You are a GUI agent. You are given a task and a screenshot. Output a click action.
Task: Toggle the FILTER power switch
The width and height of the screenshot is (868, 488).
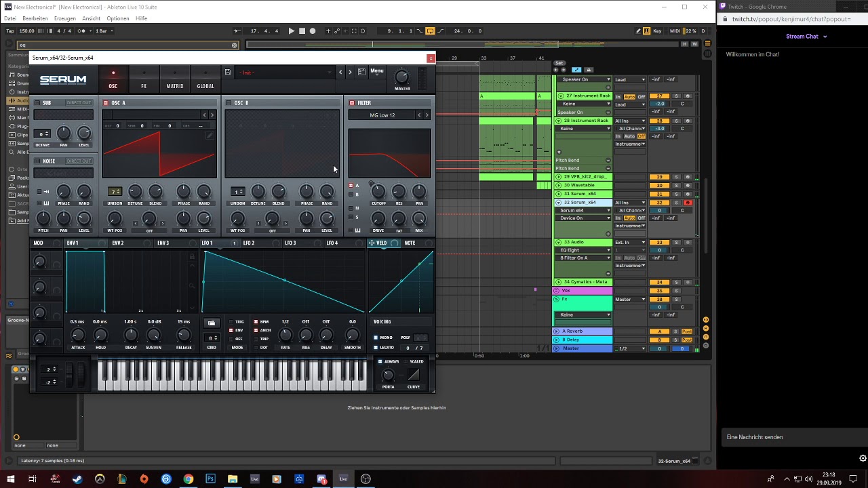click(x=352, y=103)
